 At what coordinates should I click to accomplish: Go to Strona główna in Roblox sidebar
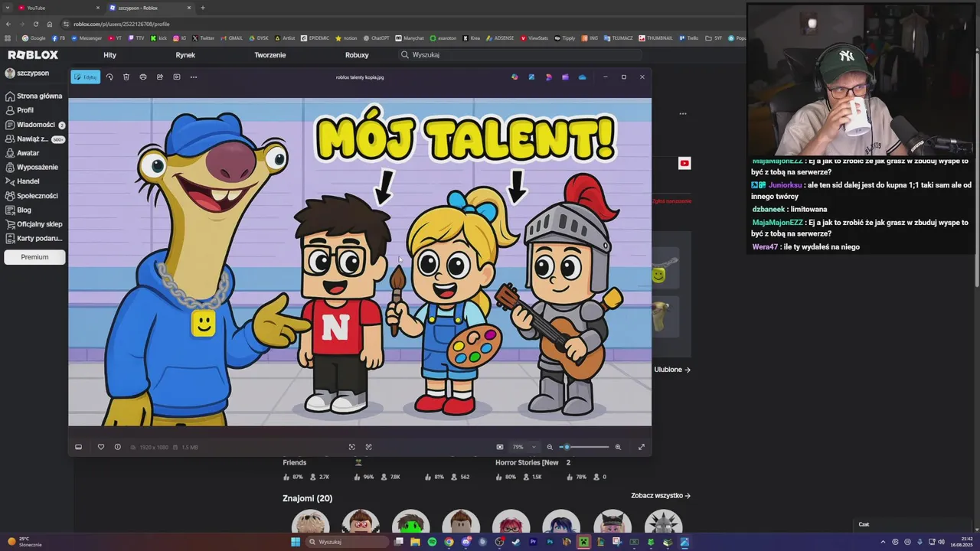[x=34, y=96]
